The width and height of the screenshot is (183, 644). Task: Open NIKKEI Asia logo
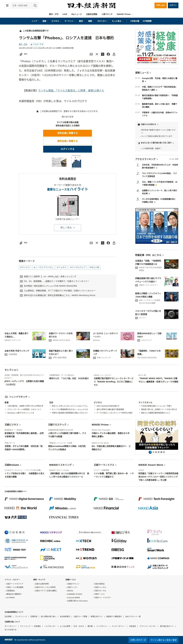[148, 508]
